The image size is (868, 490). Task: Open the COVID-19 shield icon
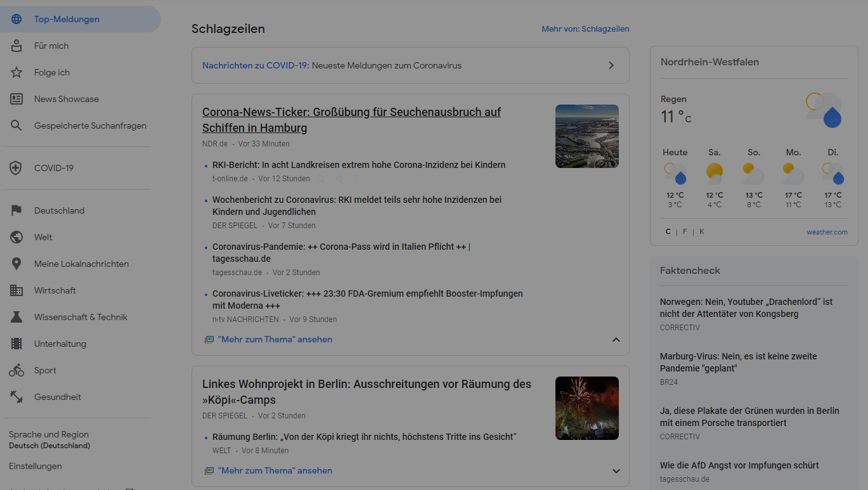point(16,168)
